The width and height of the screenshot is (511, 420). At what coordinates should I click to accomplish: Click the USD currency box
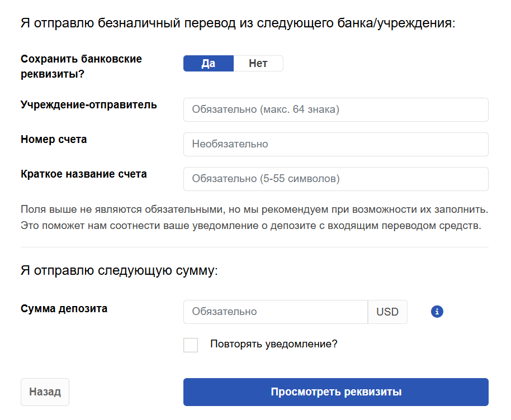click(387, 312)
